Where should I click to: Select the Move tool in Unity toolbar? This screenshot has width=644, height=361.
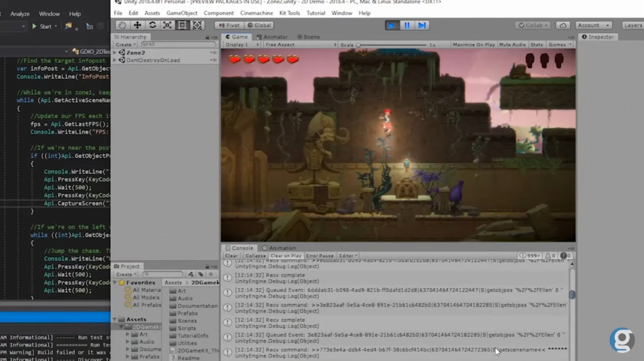(x=137, y=25)
